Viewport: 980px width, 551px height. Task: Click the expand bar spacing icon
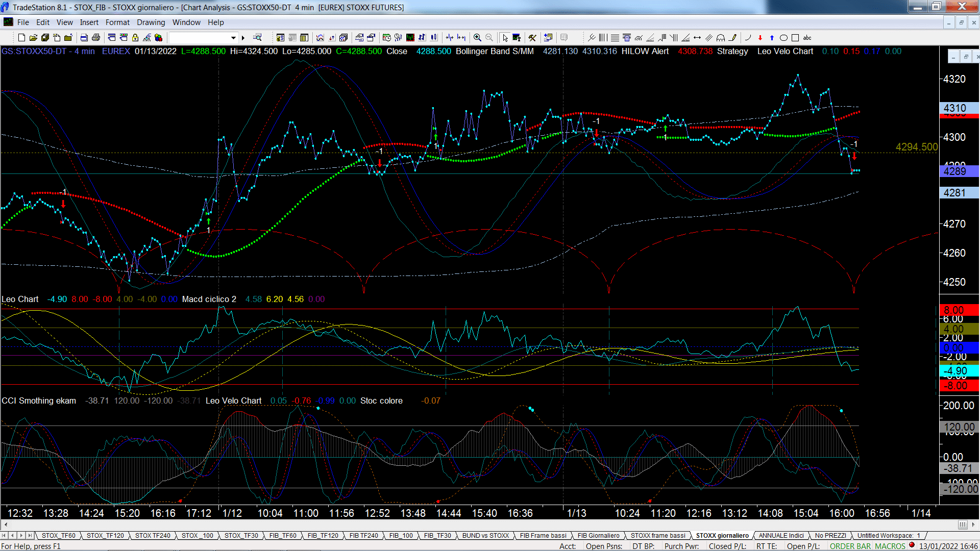click(461, 37)
